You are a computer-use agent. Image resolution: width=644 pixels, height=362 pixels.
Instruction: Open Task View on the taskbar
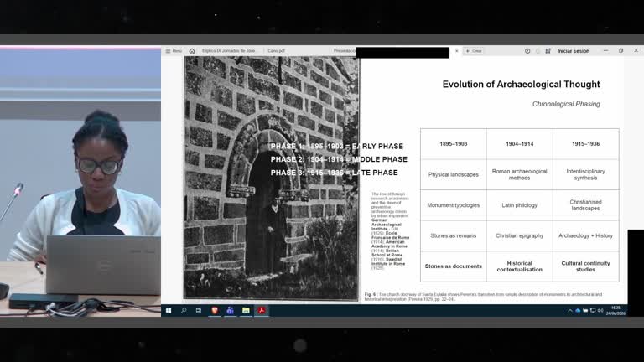[199, 311]
